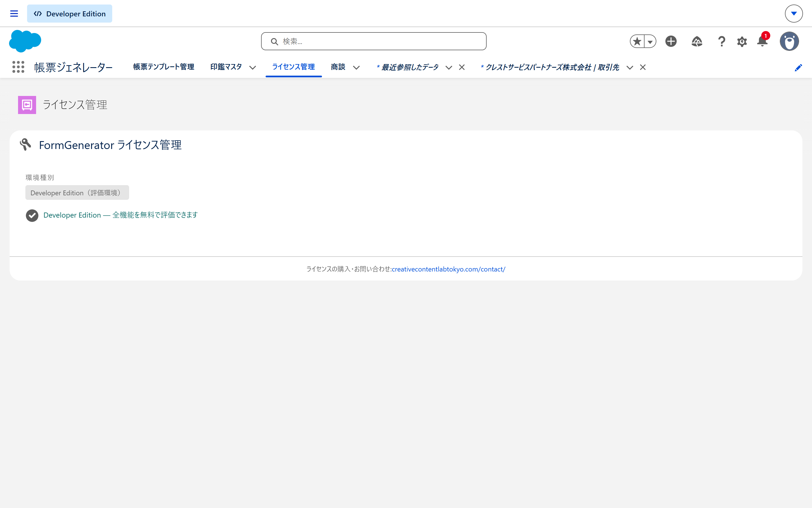Switch to 印鑑マスタ tab
Image resolution: width=812 pixels, height=508 pixels.
tap(226, 67)
